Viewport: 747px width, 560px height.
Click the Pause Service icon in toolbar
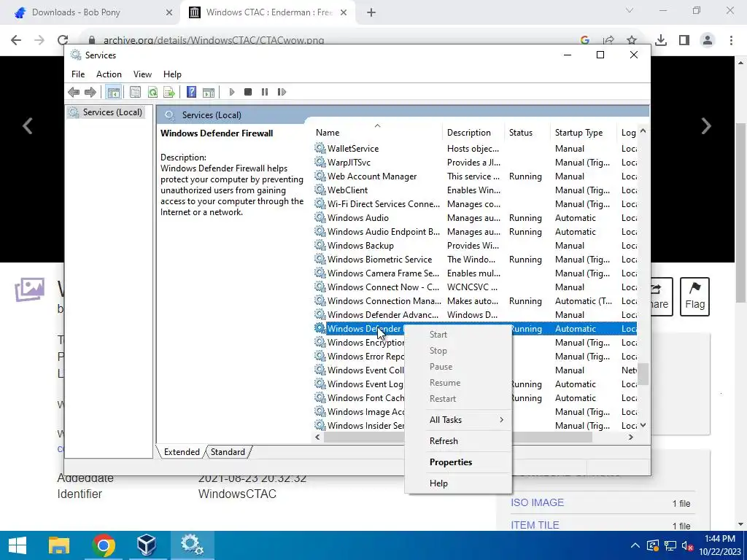265,92
